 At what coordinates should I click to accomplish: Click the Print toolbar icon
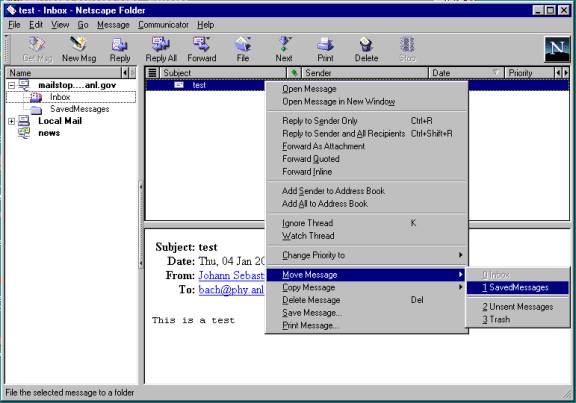[325, 44]
